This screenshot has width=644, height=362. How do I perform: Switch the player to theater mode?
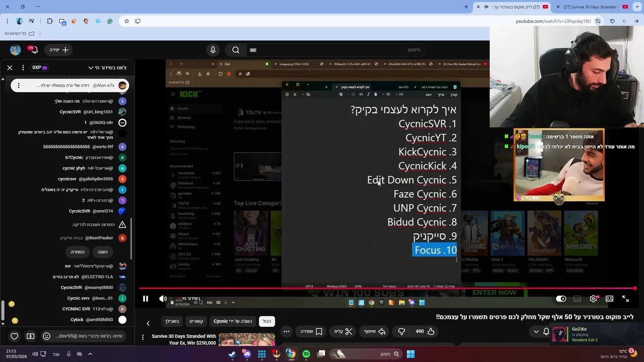pos(609,299)
